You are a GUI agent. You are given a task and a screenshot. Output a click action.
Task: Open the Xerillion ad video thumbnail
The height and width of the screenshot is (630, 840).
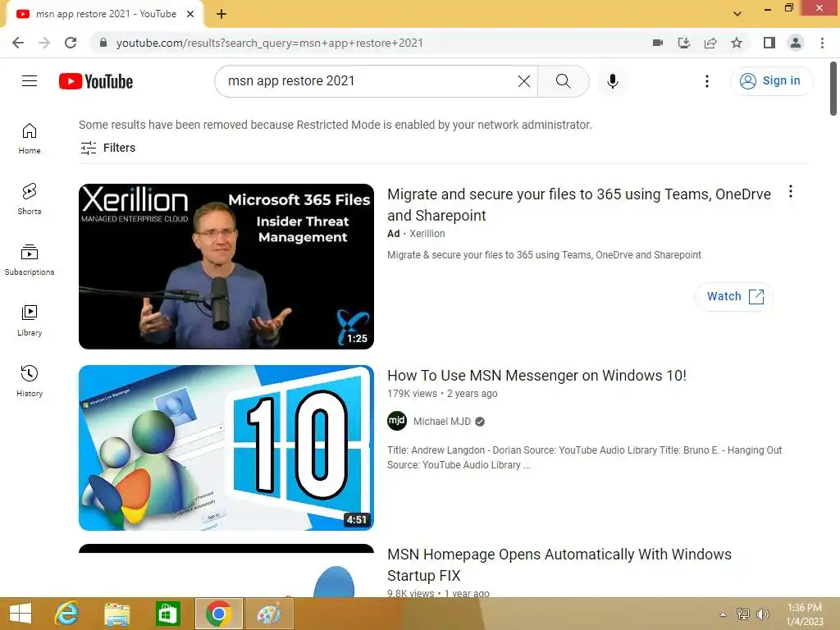point(226,267)
